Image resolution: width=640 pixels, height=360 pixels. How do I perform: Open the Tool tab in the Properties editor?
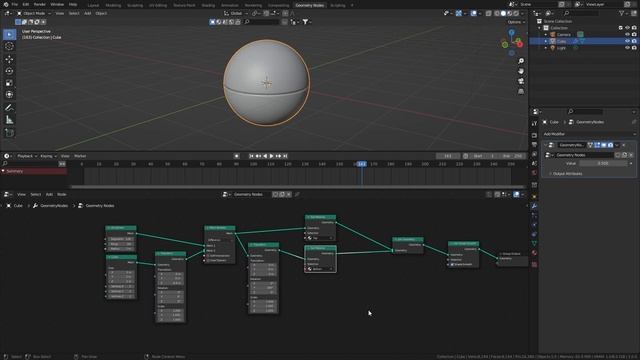[x=534, y=123]
